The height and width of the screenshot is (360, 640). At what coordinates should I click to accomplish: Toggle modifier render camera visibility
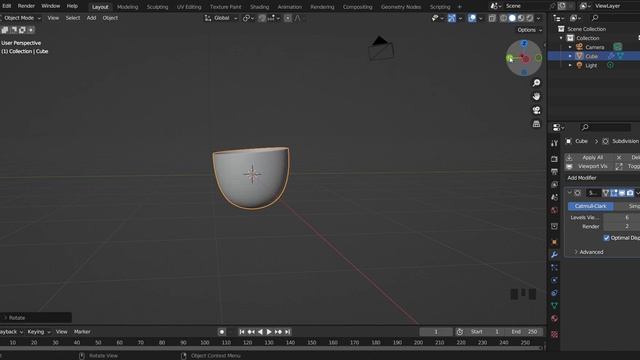[x=630, y=193]
